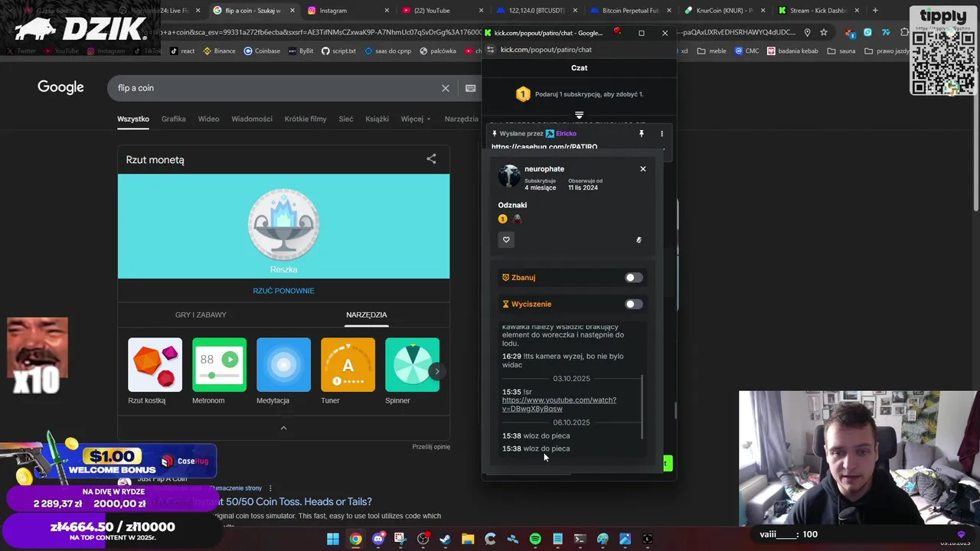Select the Wideo search tab
Image resolution: width=980 pixels, height=551 pixels.
[x=208, y=119]
